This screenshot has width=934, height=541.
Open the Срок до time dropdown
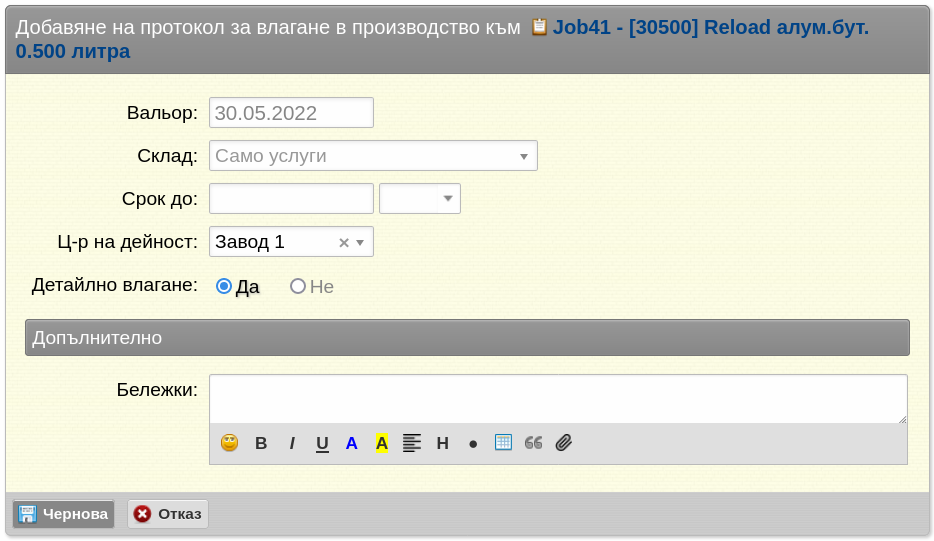[420, 198]
